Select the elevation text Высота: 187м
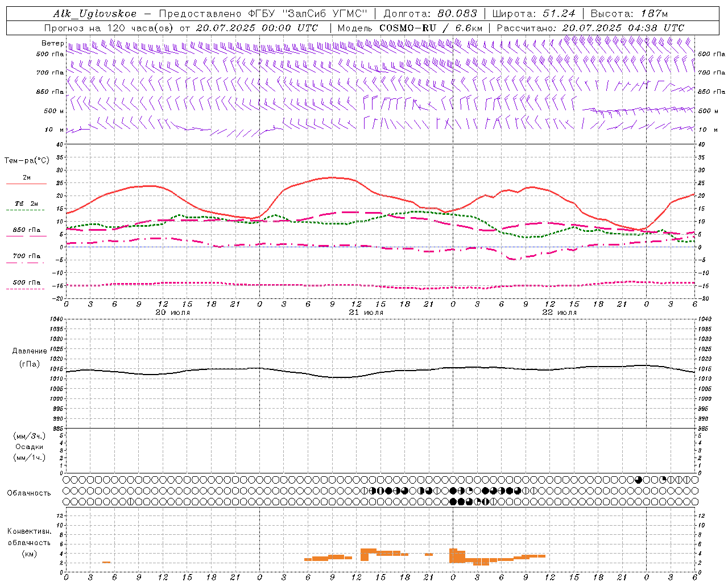The image size is (728, 582). 629,14
